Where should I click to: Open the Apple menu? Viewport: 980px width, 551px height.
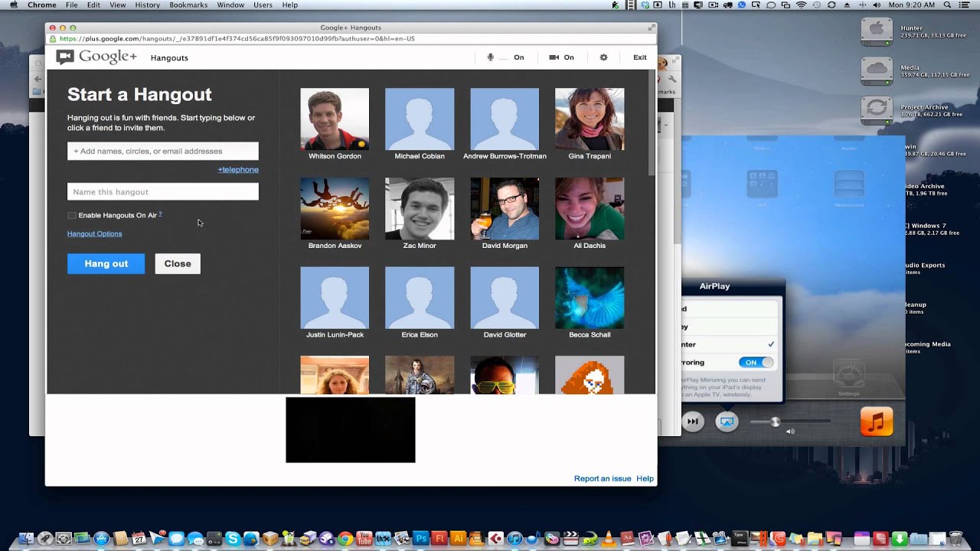[13, 5]
